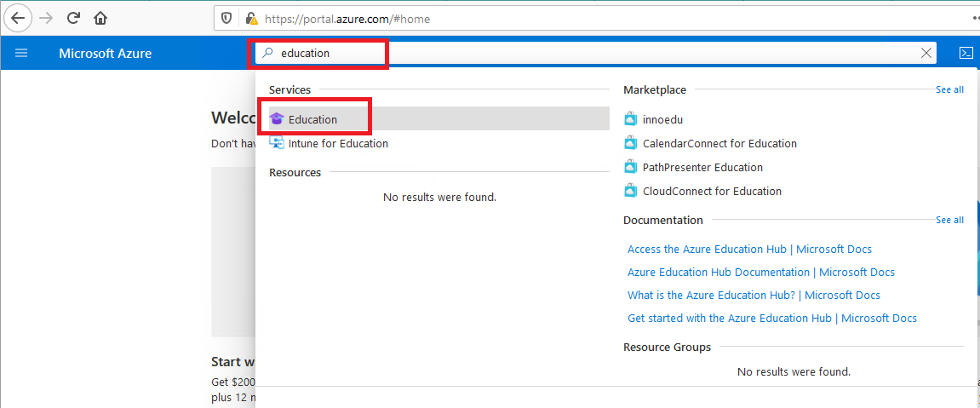
Task: Click the magnifier icon in search box
Action: pyautogui.click(x=266, y=53)
